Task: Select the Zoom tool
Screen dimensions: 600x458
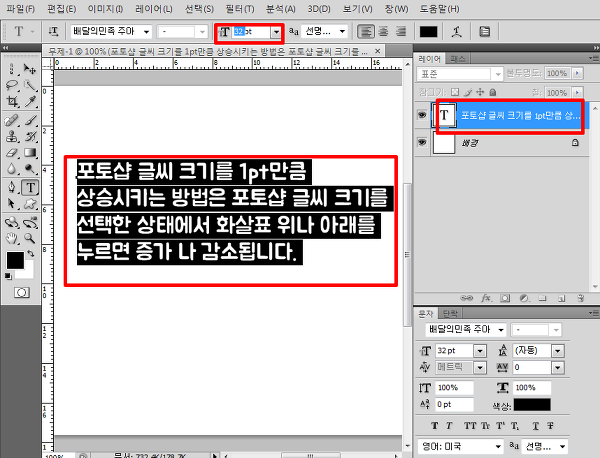Action: (x=30, y=238)
